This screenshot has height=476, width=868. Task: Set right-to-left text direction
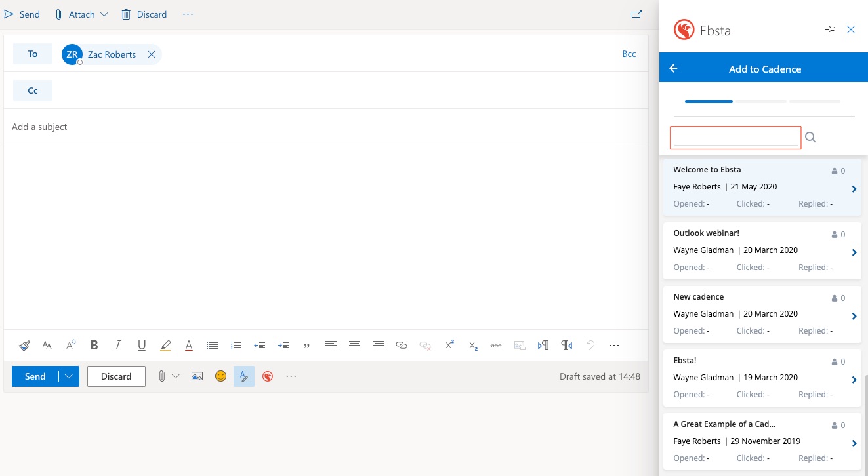pos(567,345)
